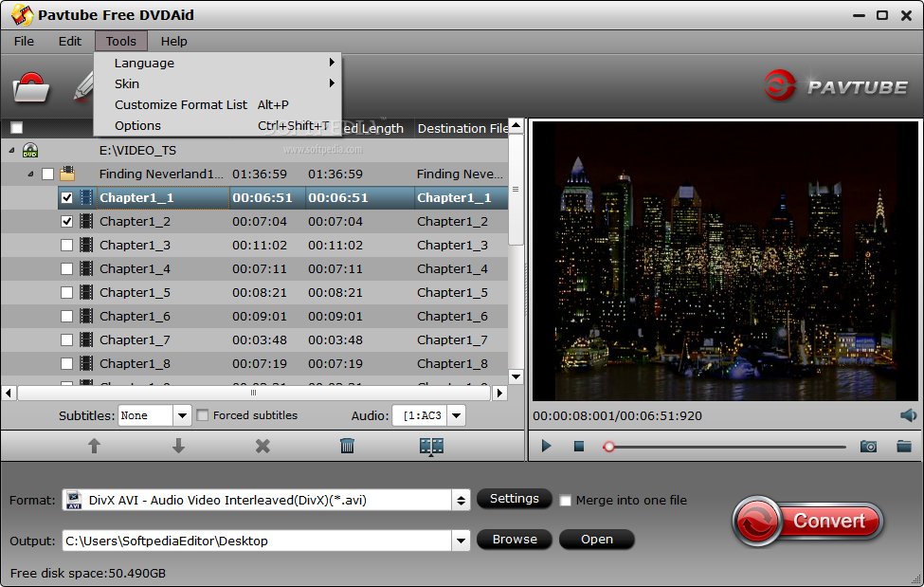Click the move up arrow icon
Viewport: 924px width, 587px height.
click(x=94, y=446)
